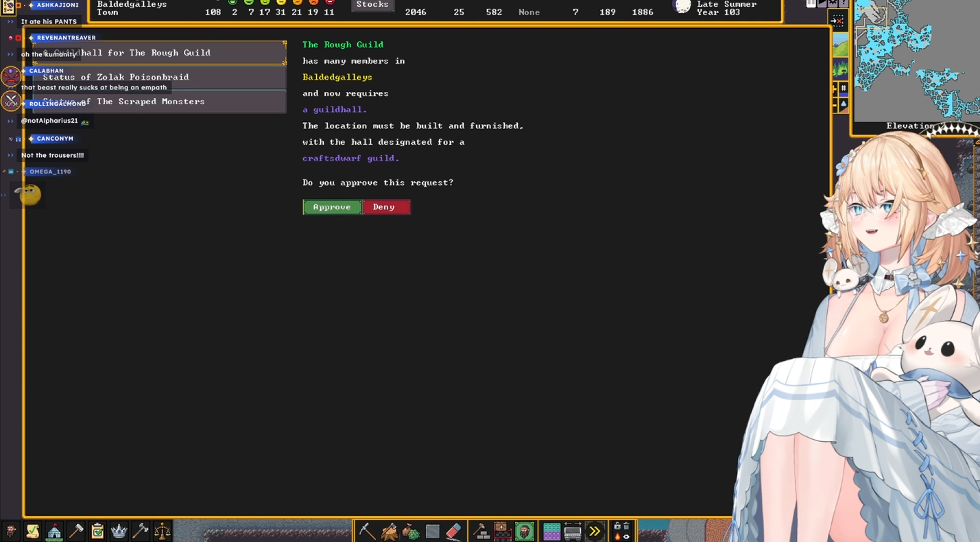This screenshot has height=542, width=980.
Task: Click the remove designation selection icon
Action: pyautogui.click(x=837, y=21)
